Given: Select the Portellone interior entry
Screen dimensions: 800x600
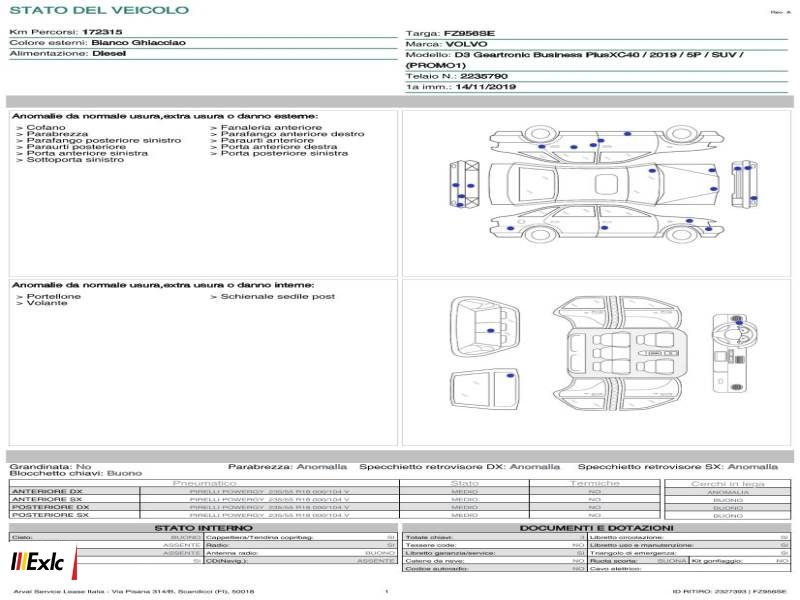Looking at the screenshot, I should pos(53,296).
